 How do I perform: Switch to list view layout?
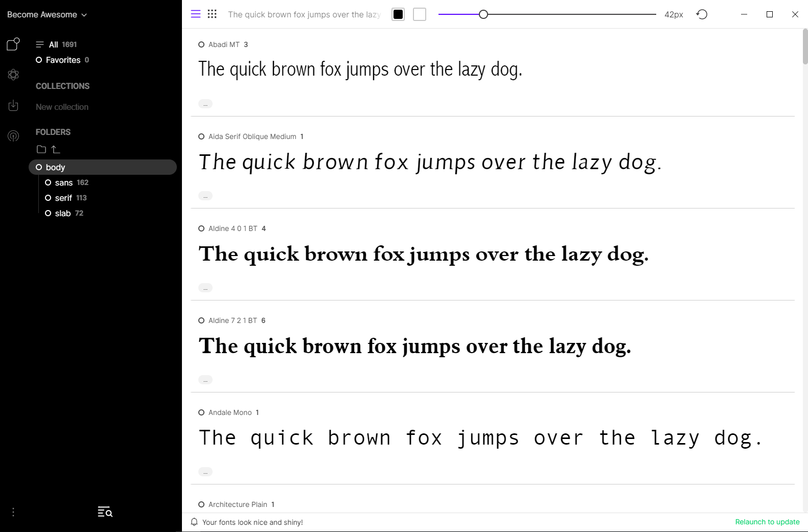click(x=196, y=14)
